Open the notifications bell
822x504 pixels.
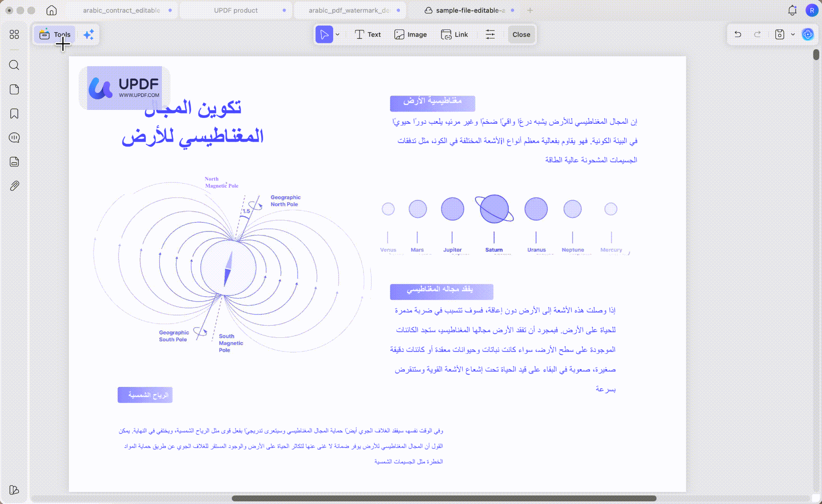792,10
